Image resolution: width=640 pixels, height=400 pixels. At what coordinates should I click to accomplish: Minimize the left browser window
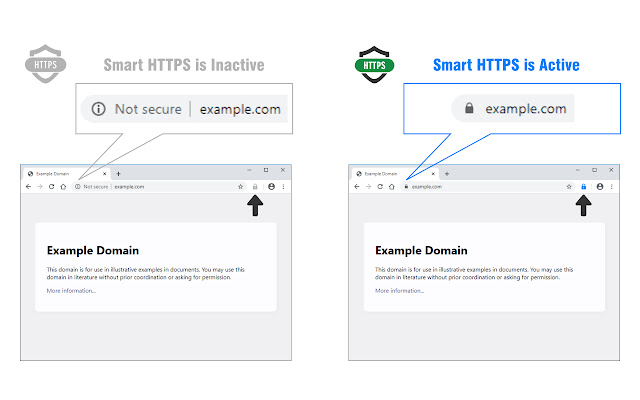[249, 170]
